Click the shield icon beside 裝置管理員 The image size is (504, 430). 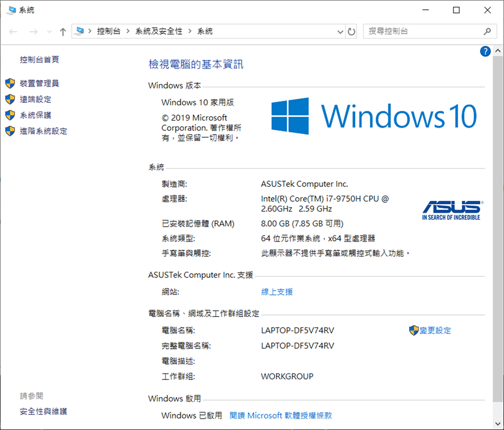[x=10, y=83]
